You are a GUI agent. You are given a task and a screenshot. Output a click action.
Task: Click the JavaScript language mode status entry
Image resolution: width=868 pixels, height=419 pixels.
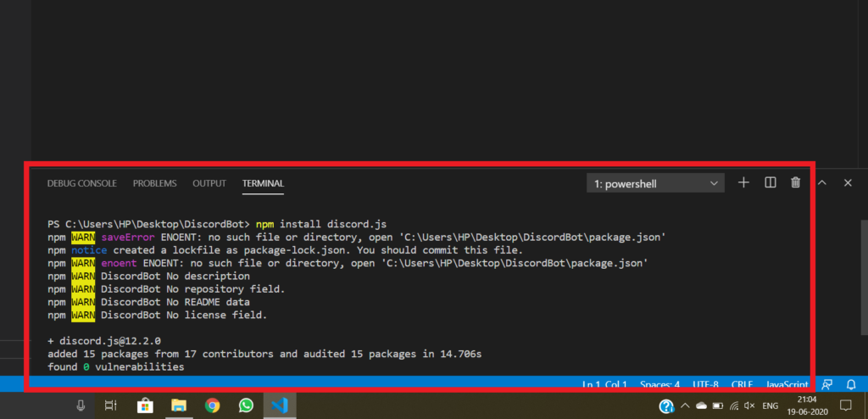pyautogui.click(x=787, y=384)
